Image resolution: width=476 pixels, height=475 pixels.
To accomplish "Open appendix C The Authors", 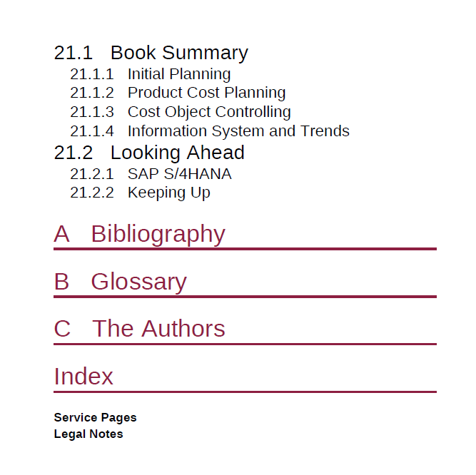I will pyautogui.click(x=139, y=329).
